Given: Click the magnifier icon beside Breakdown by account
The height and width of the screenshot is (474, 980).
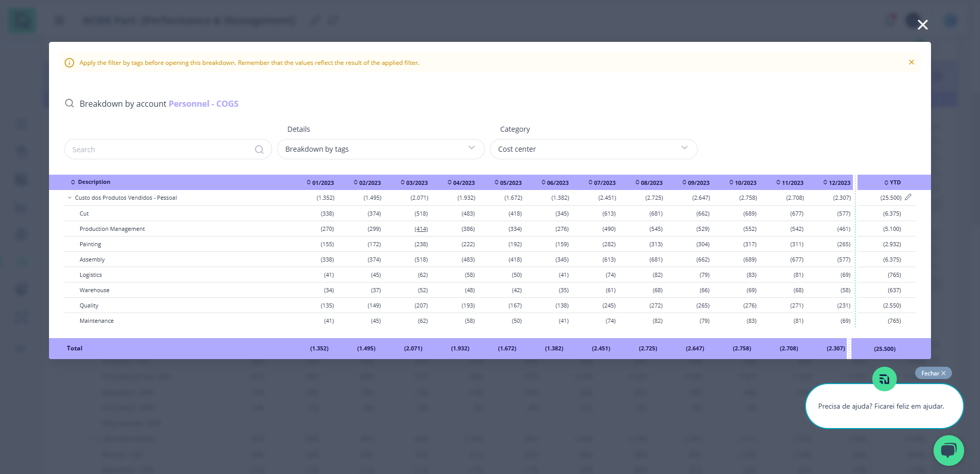Looking at the screenshot, I should (69, 103).
